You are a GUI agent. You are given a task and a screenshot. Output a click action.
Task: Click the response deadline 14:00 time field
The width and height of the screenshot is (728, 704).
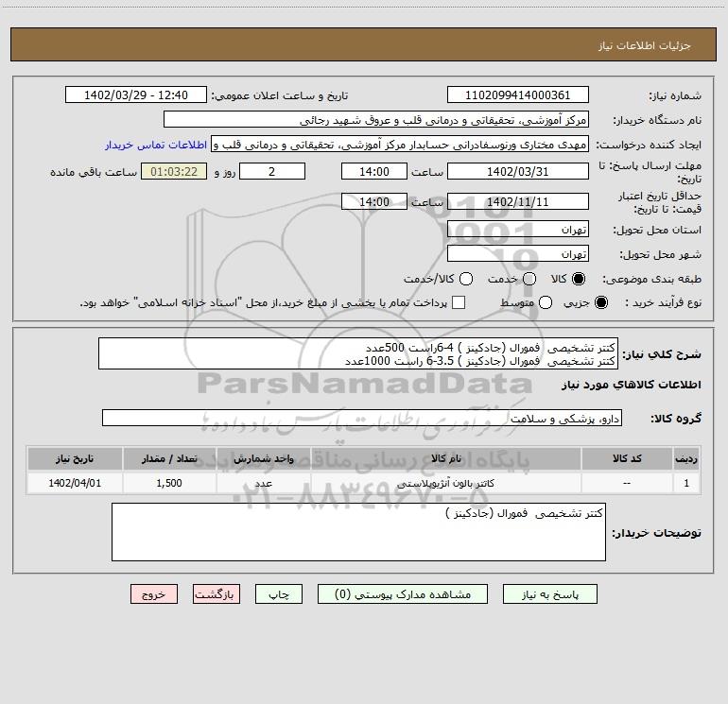click(x=374, y=171)
